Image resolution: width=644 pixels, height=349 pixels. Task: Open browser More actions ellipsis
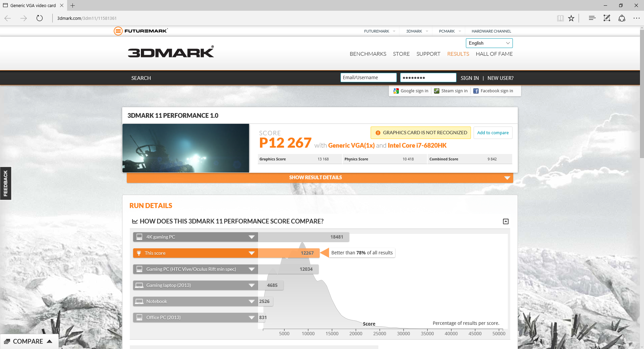coord(637,18)
